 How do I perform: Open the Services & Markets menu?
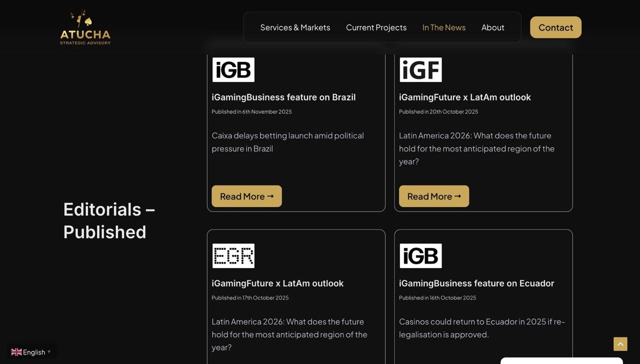point(295,27)
